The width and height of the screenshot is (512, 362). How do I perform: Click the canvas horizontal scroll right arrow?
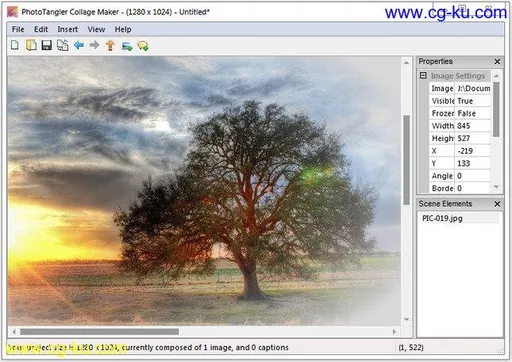point(394,332)
